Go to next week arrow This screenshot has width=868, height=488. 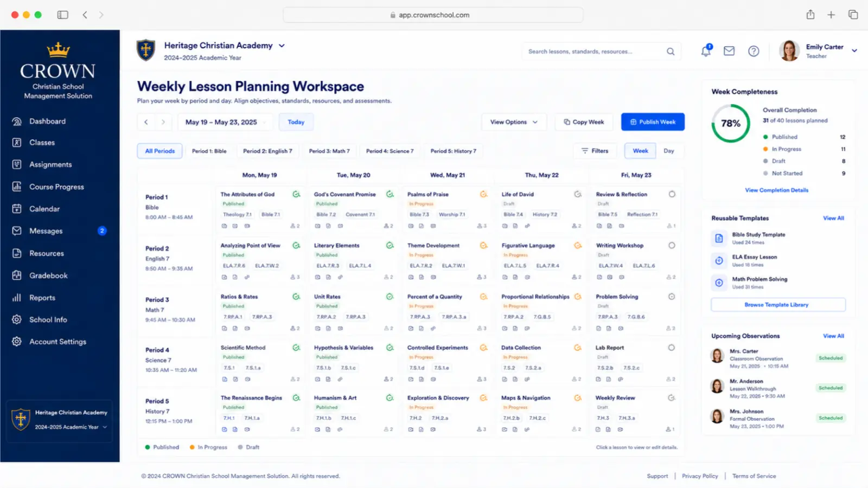click(x=163, y=122)
